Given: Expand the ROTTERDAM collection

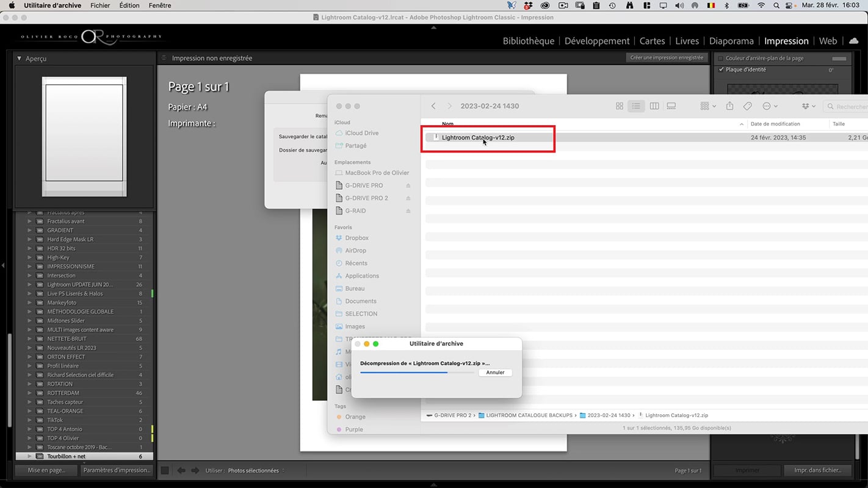Looking at the screenshot, I should point(29,393).
